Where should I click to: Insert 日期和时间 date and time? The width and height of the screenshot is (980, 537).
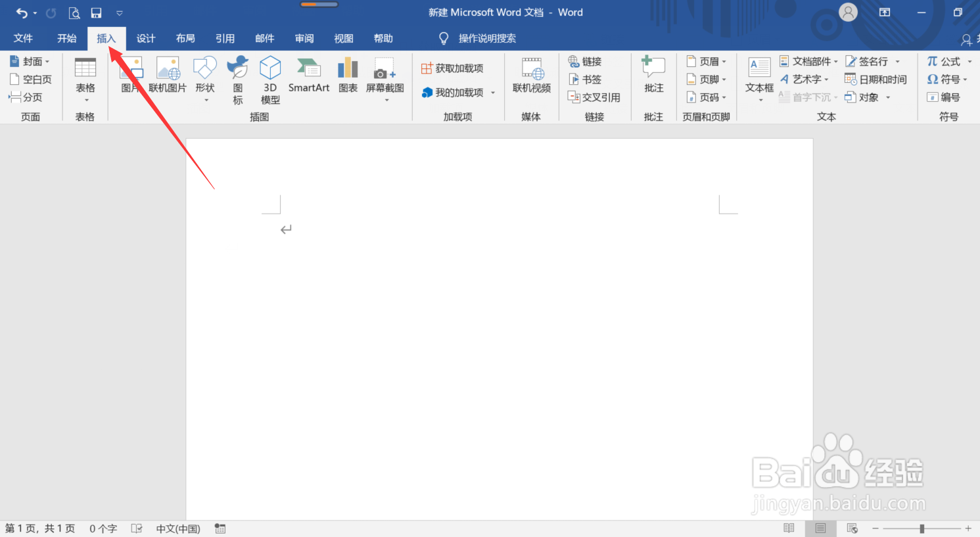coord(875,79)
